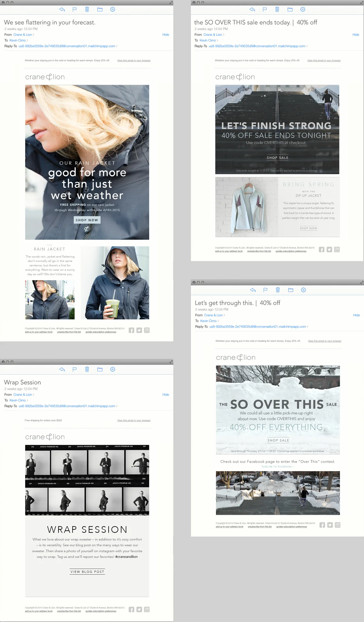
Task: Delete the 'SO OVER THIS sale ends today' email
Action: coord(277,9)
